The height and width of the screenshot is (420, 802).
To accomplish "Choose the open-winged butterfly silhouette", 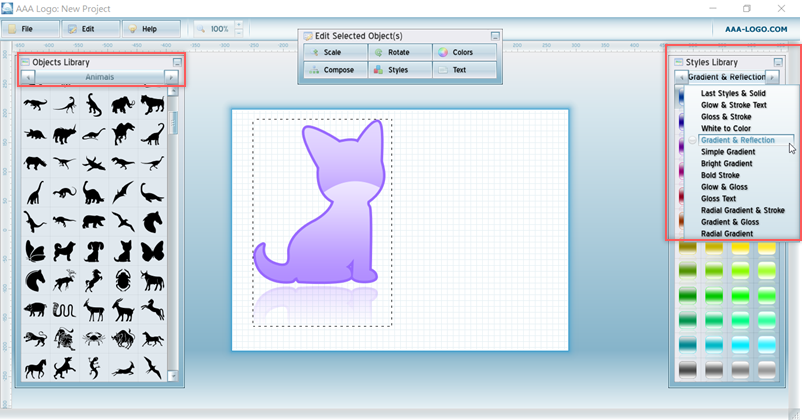I will tap(152, 251).
